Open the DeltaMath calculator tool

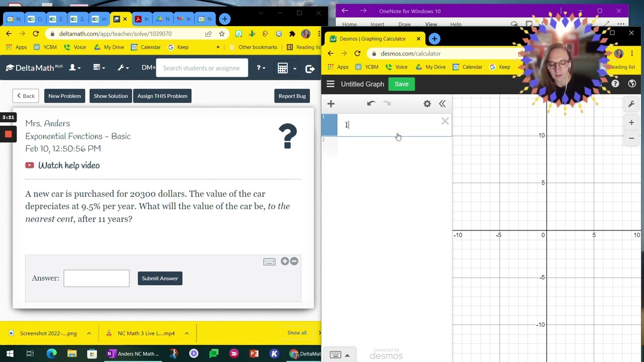[x=282, y=68]
